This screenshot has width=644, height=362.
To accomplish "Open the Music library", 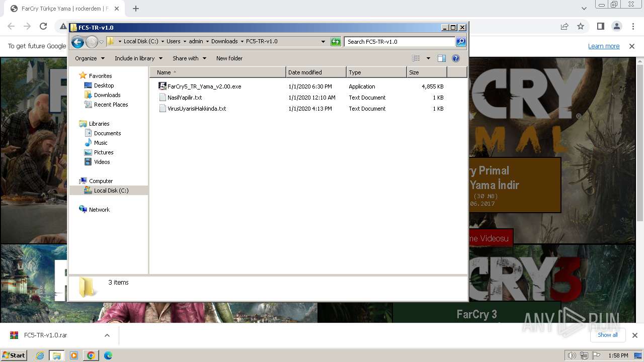I will [x=101, y=143].
